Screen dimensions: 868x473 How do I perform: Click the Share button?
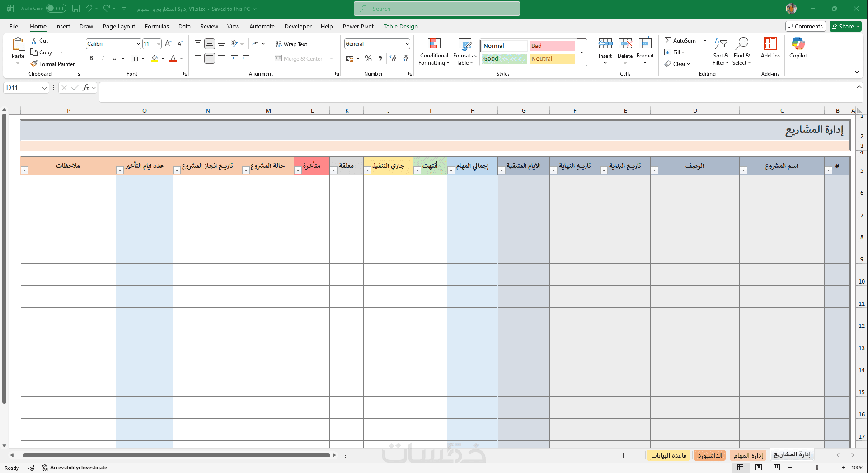845,26
